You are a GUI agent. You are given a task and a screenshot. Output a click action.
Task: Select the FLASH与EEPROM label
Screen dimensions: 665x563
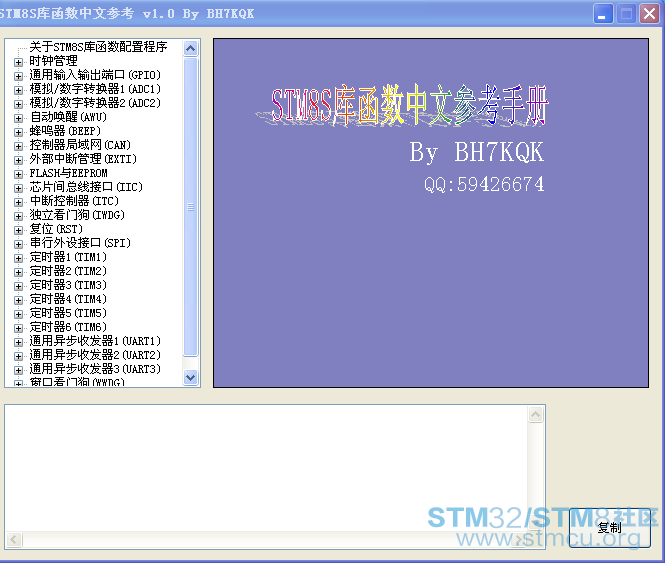pyautogui.click(x=68, y=173)
